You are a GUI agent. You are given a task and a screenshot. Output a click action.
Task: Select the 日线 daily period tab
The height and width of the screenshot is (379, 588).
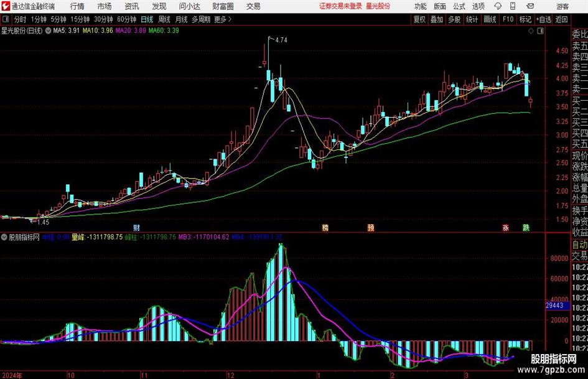147,19
